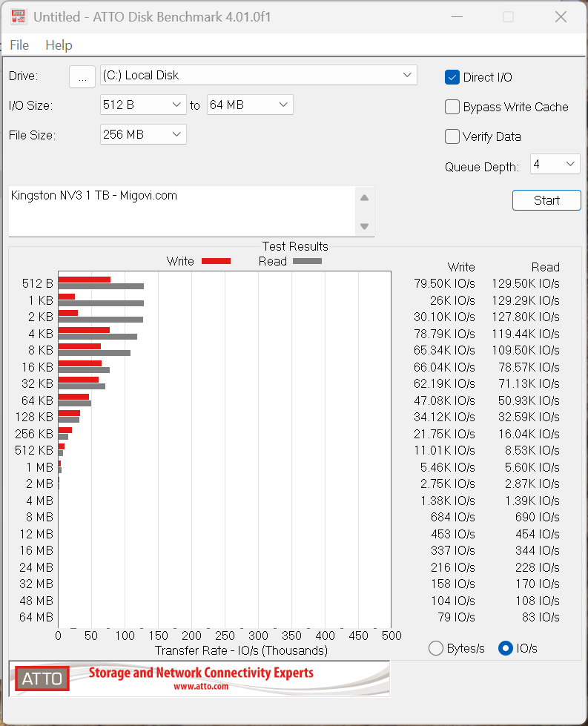The height and width of the screenshot is (726, 588).
Task: Click the 4 KB row label
Action: pyautogui.click(x=41, y=334)
